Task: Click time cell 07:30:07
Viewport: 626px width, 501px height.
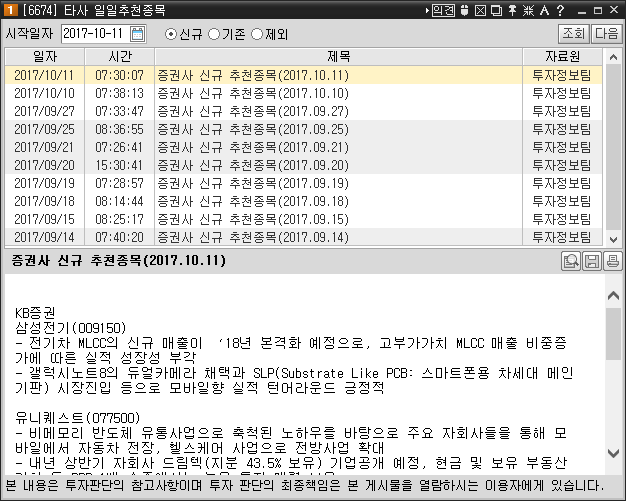Action: point(119,75)
